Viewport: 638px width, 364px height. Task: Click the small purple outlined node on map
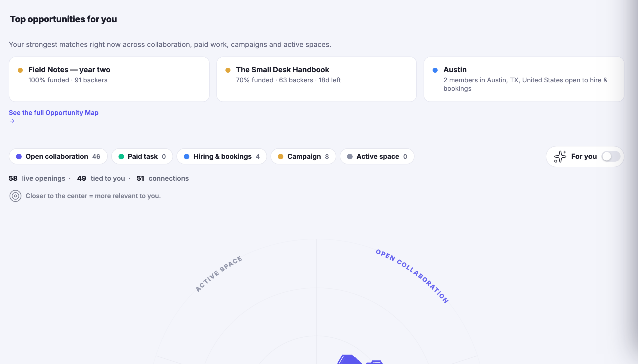pyautogui.click(x=375, y=362)
